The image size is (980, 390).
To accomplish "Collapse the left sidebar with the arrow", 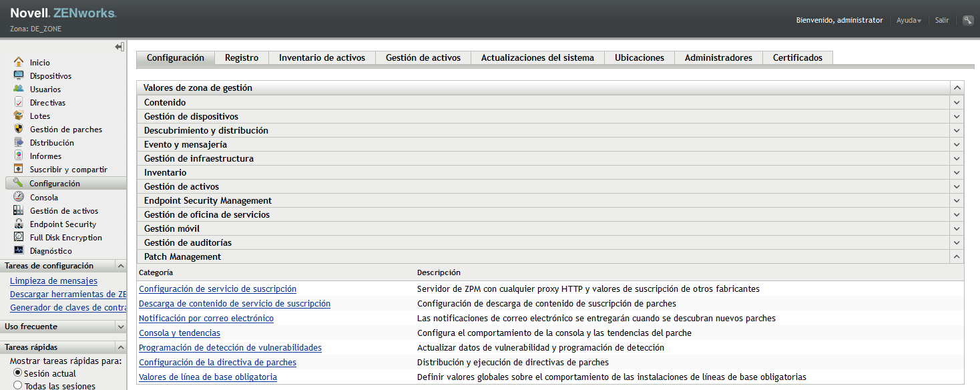I will 119,46.
